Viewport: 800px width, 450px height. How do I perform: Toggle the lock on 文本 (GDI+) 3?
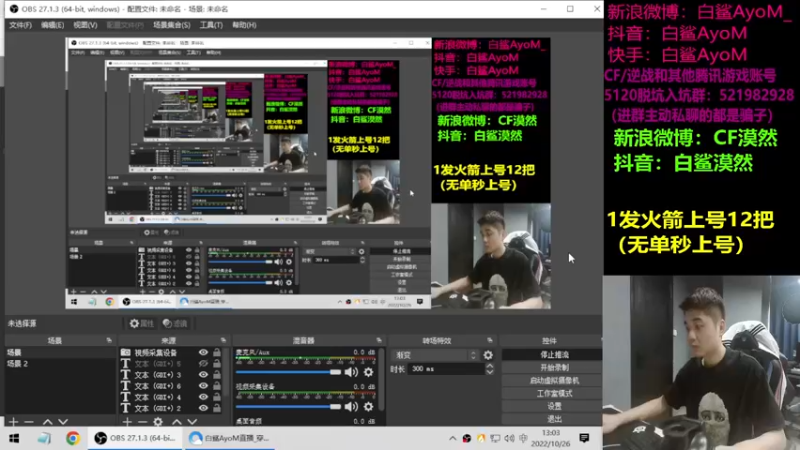point(217,375)
